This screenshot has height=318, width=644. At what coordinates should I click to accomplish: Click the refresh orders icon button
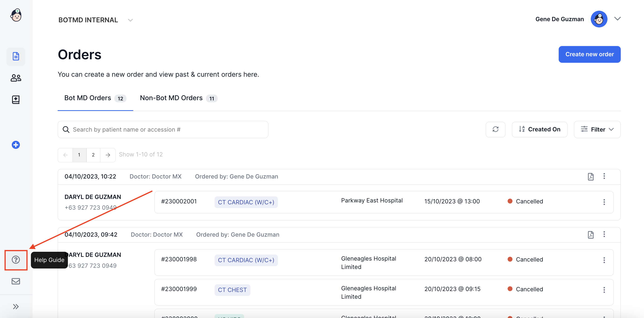coord(495,129)
